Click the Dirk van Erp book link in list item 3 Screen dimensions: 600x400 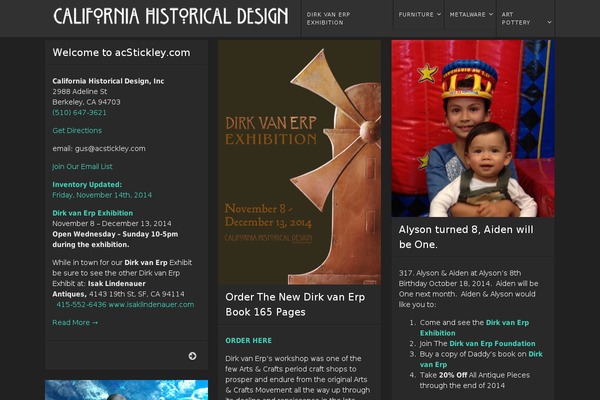tap(481, 359)
